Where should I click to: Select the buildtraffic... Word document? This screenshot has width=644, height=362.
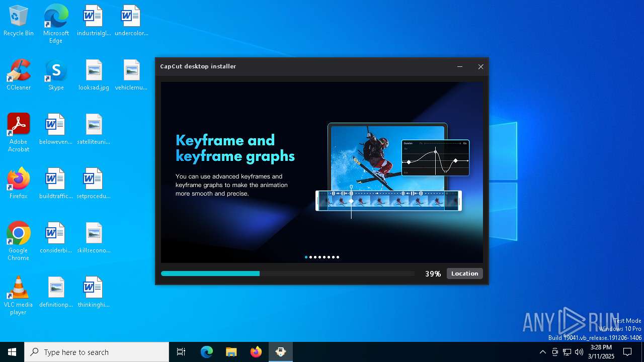(x=56, y=184)
